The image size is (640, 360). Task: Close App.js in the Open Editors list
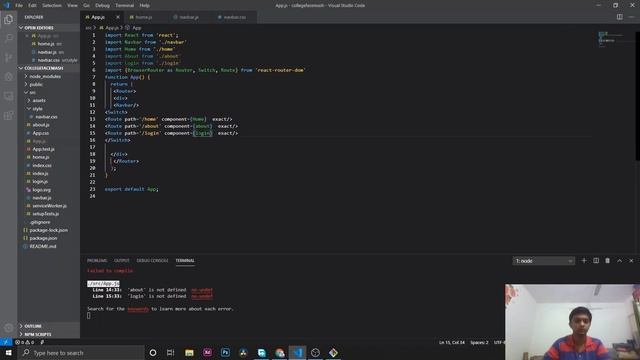pos(27,36)
